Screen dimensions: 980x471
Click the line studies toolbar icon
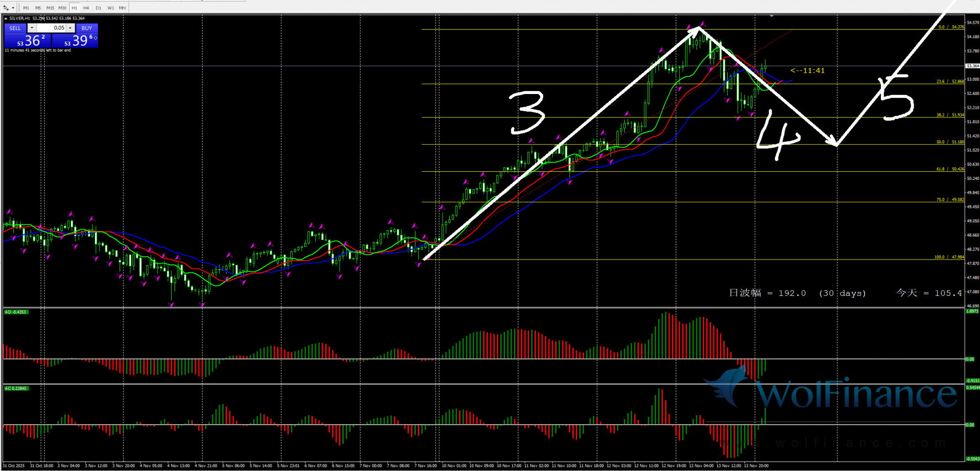(x=6, y=8)
